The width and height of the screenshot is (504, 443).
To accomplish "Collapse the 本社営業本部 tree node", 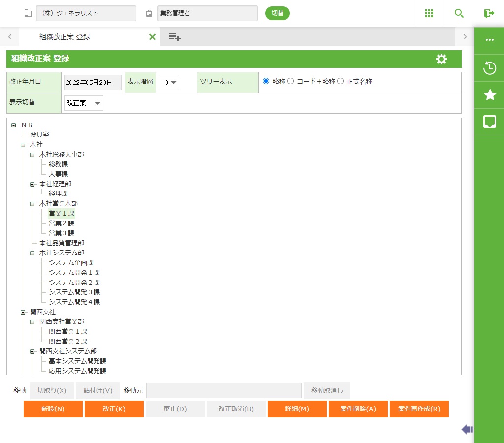I will [32, 204].
